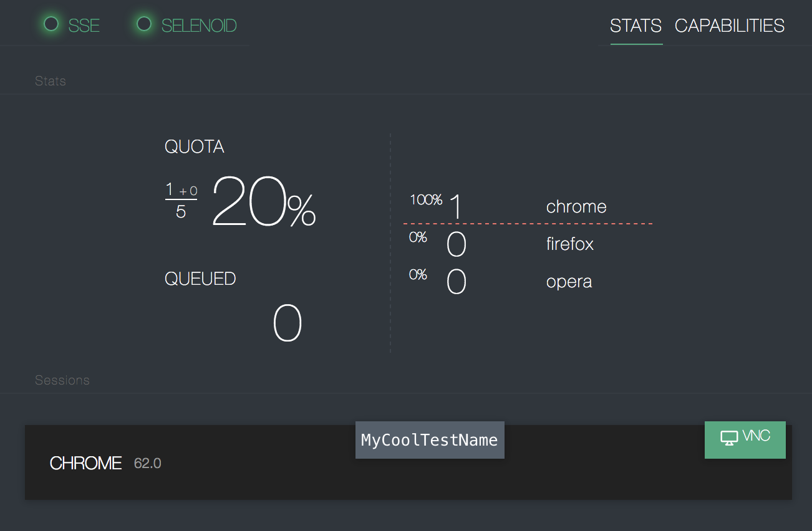The image size is (812, 531).
Task: Click the chrome 100% percentage label
Action: (426, 200)
